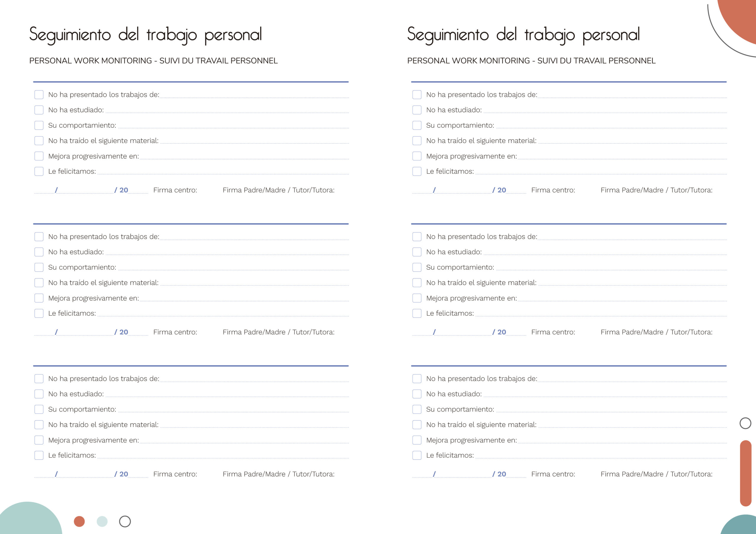Click the solid orange dot at page bottom
The width and height of the screenshot is (756, 534).
[x=79, y=521]
